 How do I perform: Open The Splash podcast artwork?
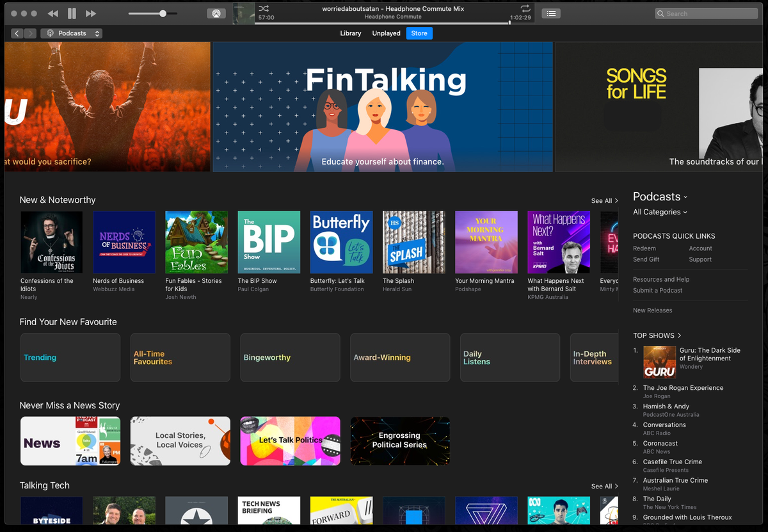coord(414,243)
